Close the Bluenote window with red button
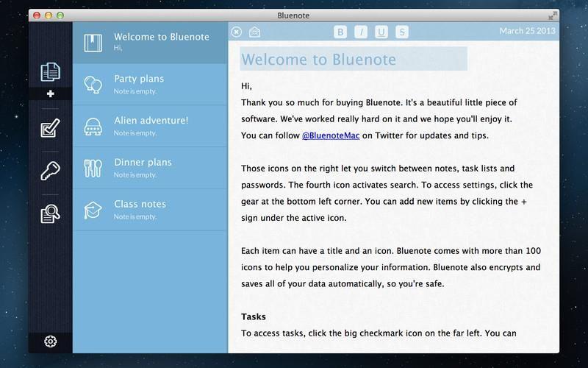This screenshot has width=588, height=368. [x=37, y=15]
